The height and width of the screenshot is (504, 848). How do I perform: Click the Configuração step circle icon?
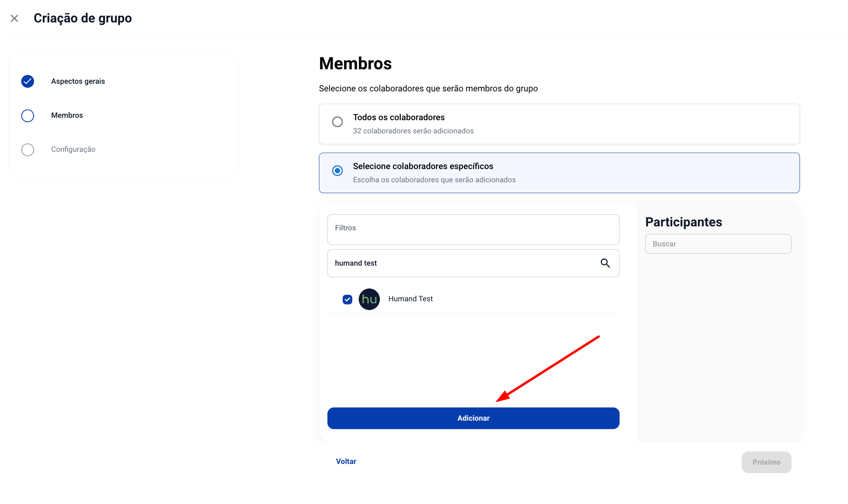pos(28,150)
